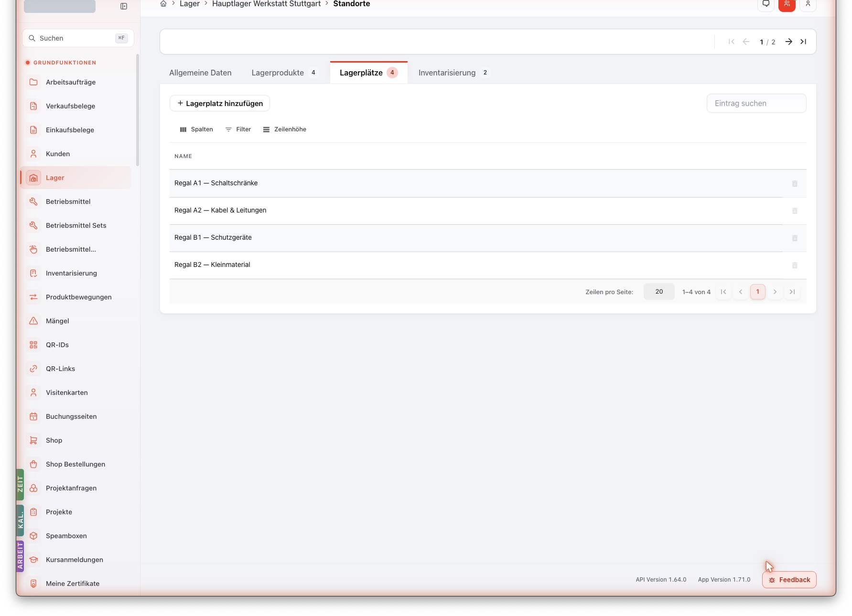Click the Speamboxen box icon
This screenshot has height=616, width=852.
pos(33,536)
